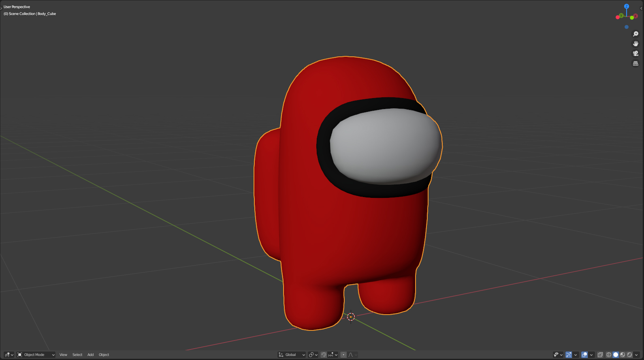Click the blue Z axis on the gizmo
The width and height of the screenshot is (644, 360).
coord(627,6)
